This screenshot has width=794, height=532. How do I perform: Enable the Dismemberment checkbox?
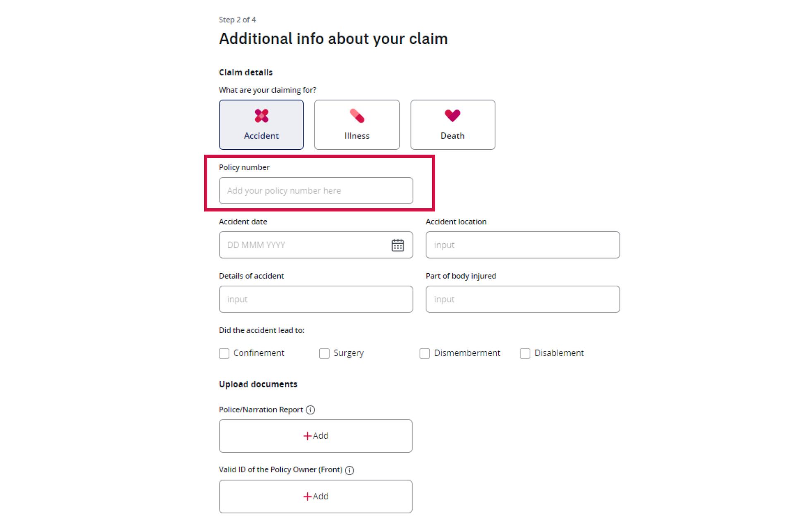click(x=425, y=353)
